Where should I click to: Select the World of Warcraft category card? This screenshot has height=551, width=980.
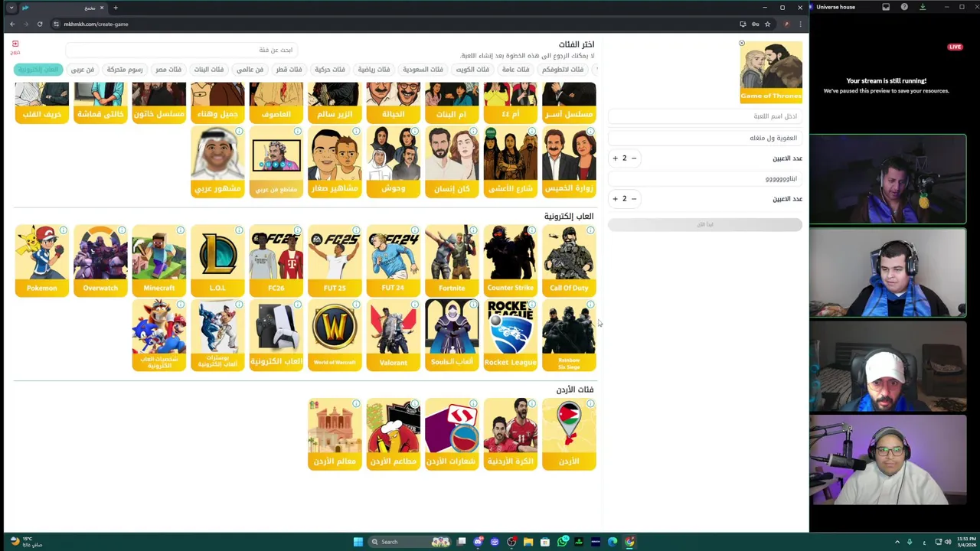coord(335,334)
